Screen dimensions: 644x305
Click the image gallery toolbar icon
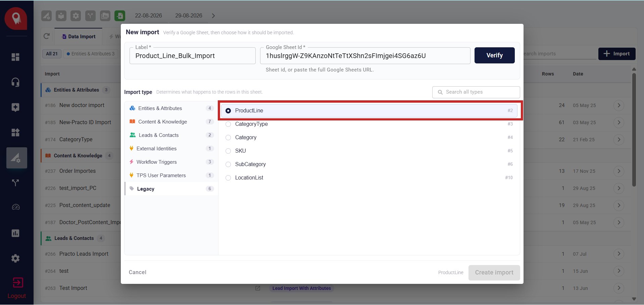[105, 16]
